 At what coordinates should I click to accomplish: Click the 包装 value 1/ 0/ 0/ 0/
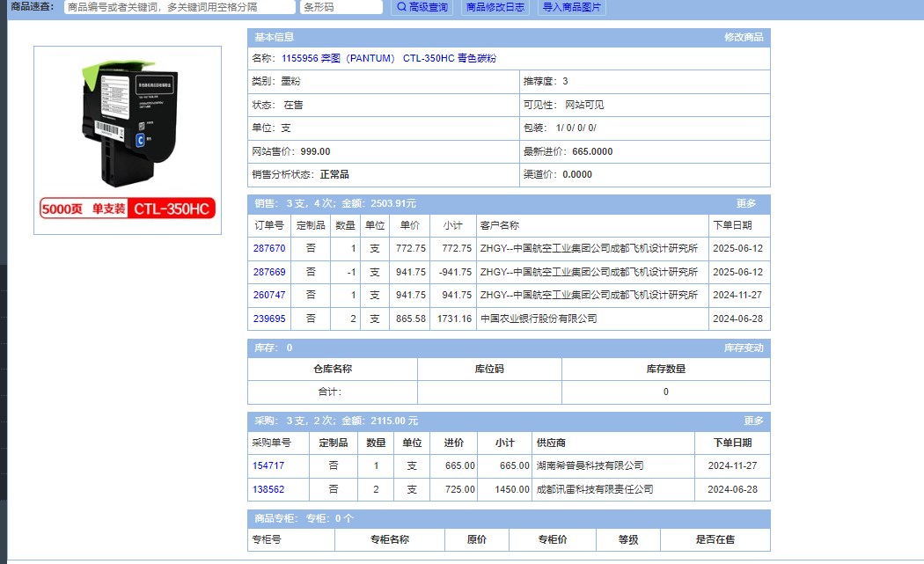(576, 128)
